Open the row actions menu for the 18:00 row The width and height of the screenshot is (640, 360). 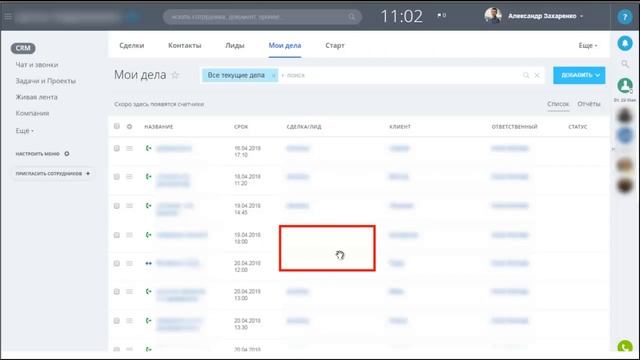click(129, 235)
